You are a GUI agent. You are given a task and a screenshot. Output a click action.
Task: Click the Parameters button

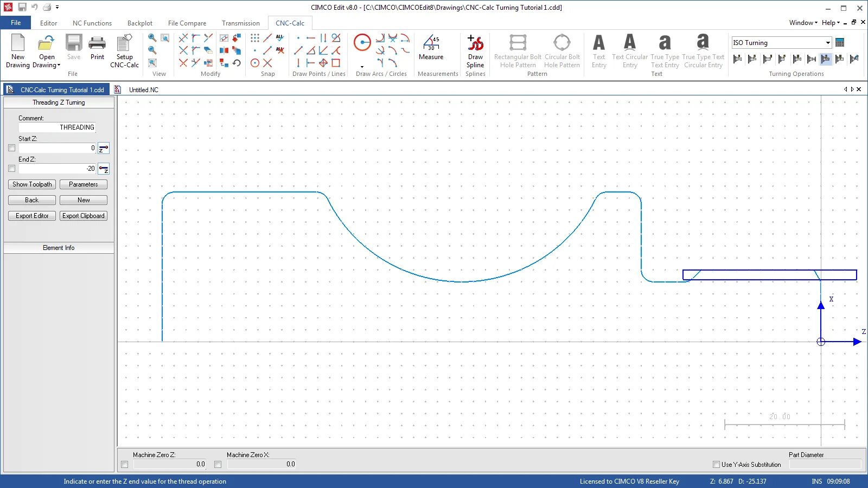[84, 184]
